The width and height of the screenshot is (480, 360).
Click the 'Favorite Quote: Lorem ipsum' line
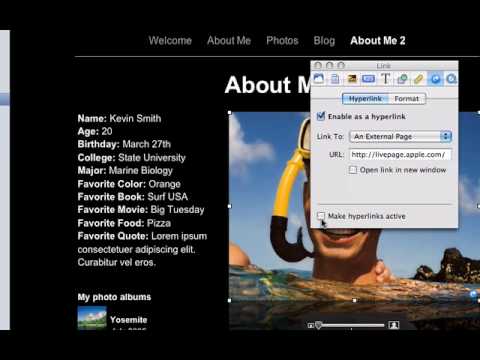[142, 236]
